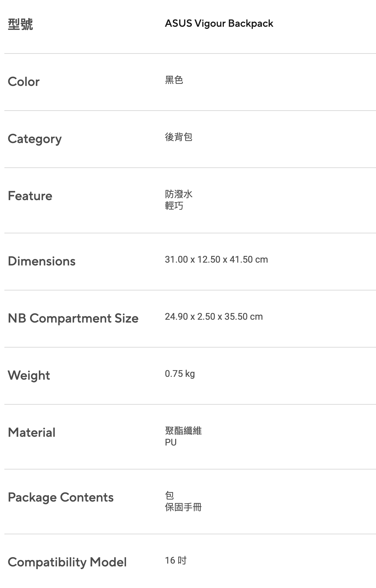Select the Material label
The image size is (376, 588).
click(32, 432)
